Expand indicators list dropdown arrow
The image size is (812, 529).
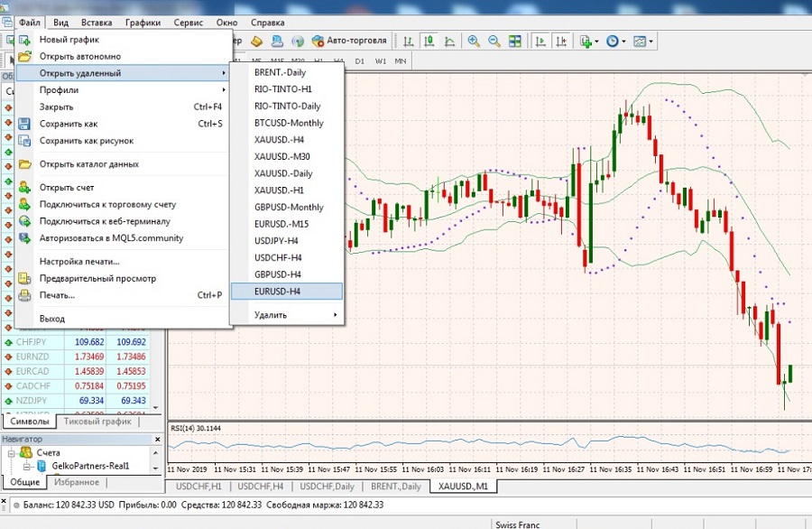click(596, 42)
